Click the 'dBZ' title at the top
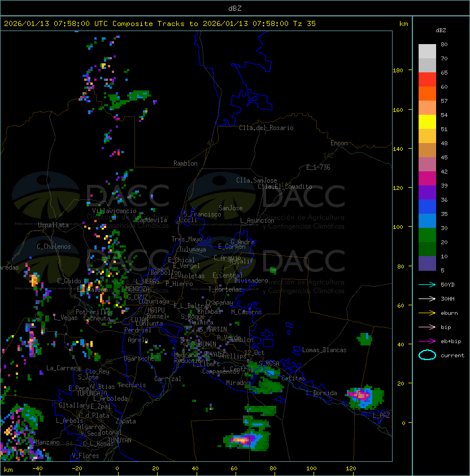Viewport: 470px width, 476px height. coord(235,8)
